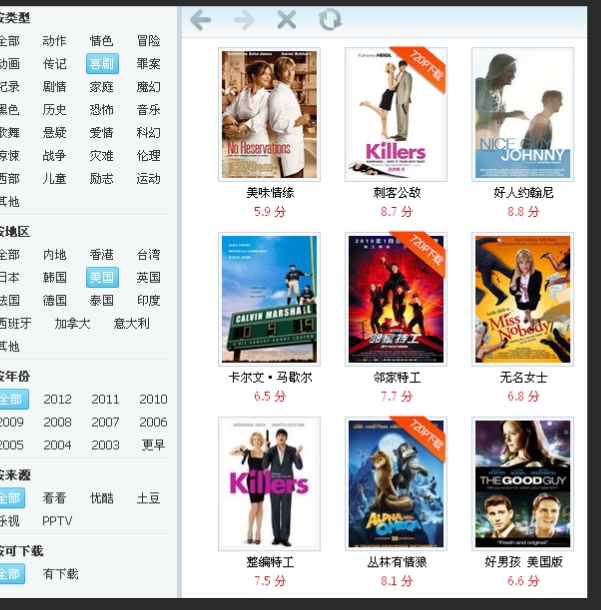Viewport: 601px width, 610px height.
Task: Filter by 恐怖 genre
Action: (102, 110)
